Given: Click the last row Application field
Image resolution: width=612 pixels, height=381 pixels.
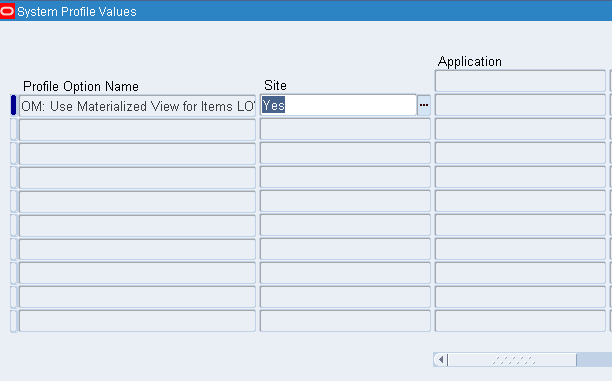Looking at the screenshot, I should pos(520,321).
